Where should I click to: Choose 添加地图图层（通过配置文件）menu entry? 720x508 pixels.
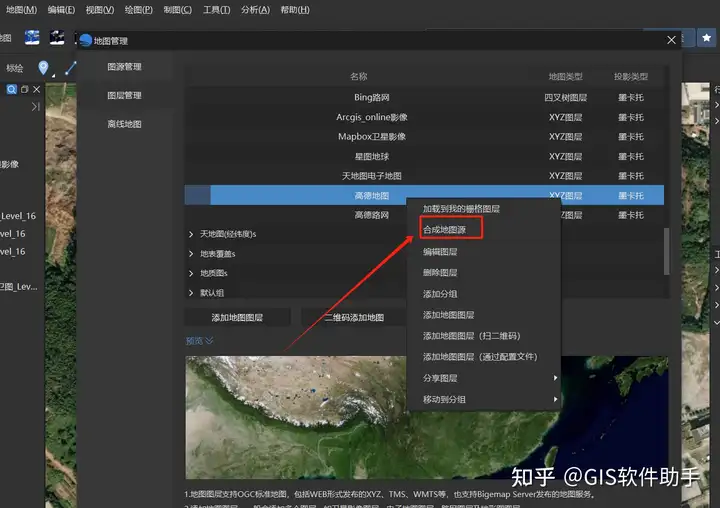pos(484,357)
